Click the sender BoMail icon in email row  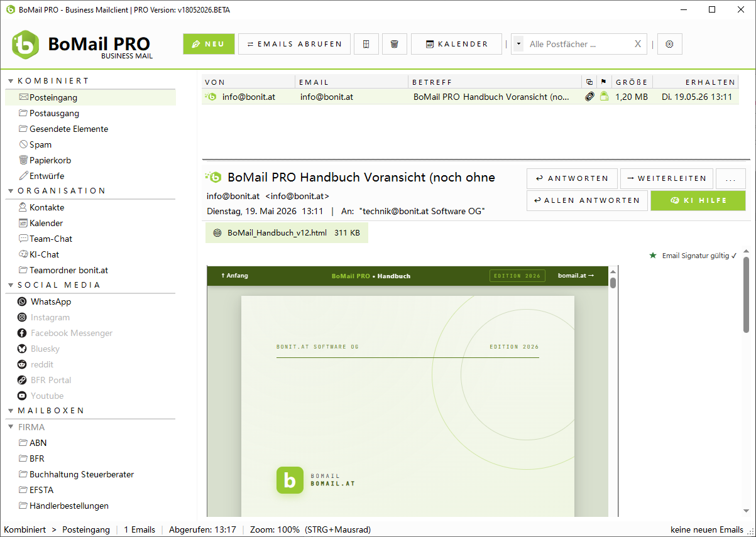(211, 97)
